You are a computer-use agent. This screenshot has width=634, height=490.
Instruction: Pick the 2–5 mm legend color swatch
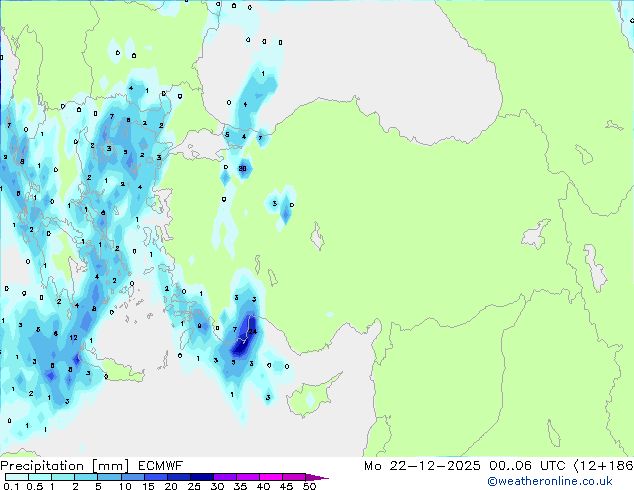click(x=86, y=477)
